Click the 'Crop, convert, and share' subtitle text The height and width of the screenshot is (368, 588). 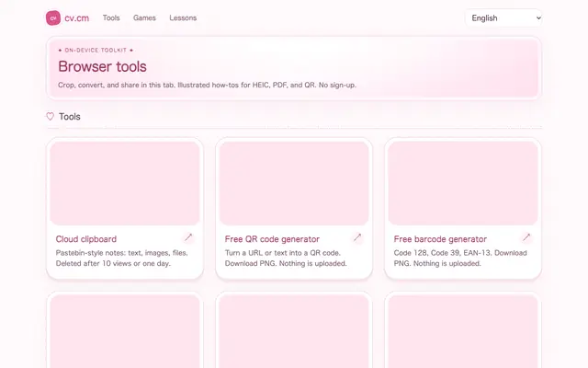pos(207,85)
